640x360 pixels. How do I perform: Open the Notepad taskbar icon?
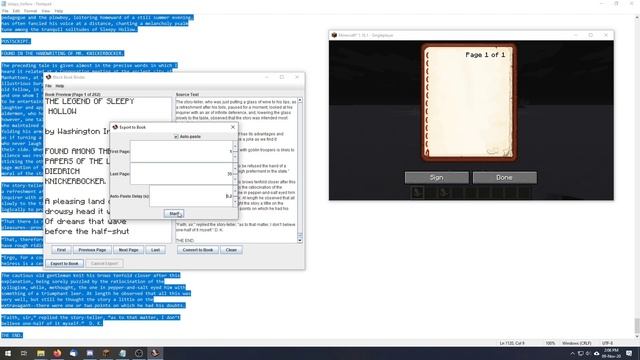tap(122, 353)
